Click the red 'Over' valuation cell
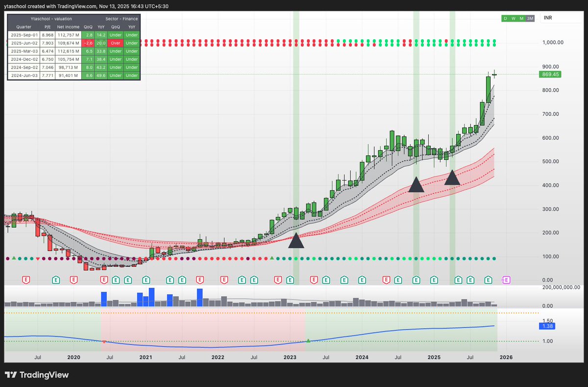Image resolution: width=588 pixels, height=387 pixels. (116, 43)
